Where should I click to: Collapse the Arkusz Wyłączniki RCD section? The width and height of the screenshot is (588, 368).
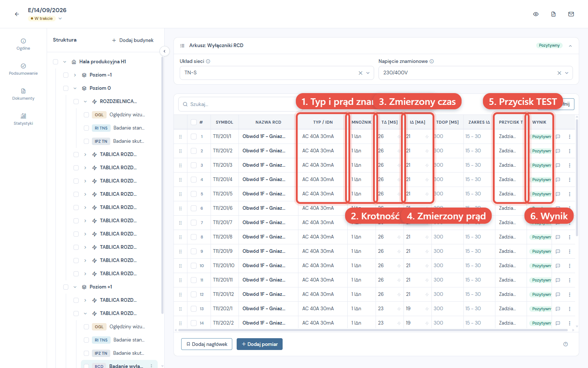[x=570, y=46]
